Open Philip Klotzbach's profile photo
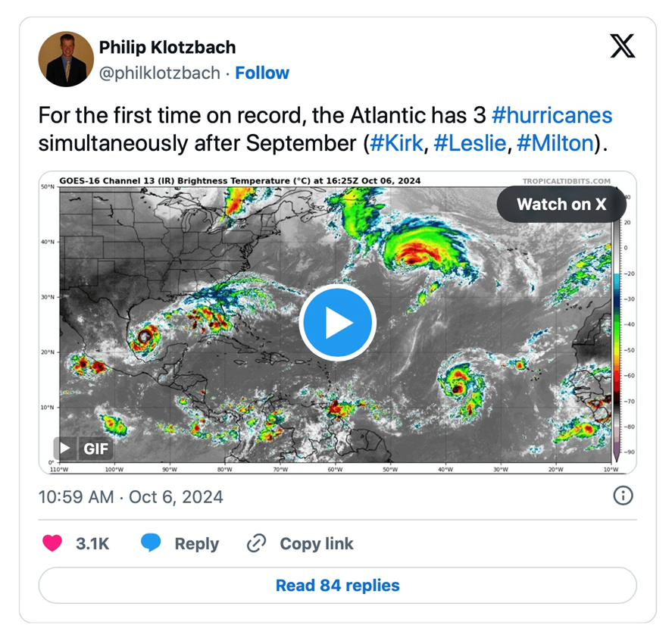The image size is (672, 641). point(65,59)
